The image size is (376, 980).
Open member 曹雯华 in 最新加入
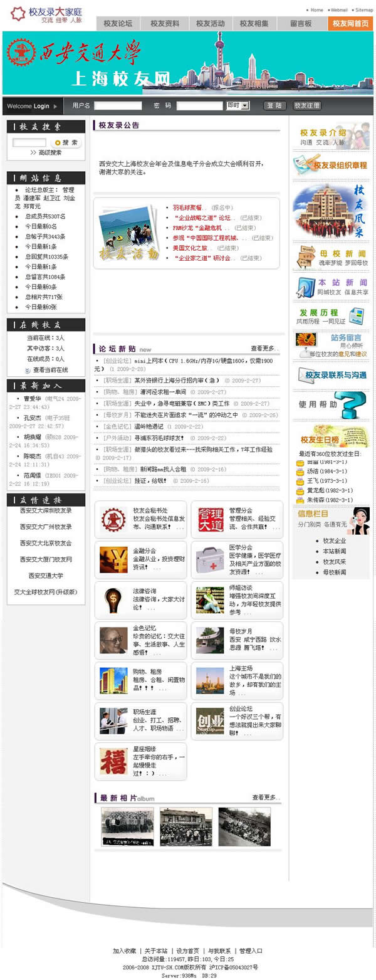[x=33, y=399]
